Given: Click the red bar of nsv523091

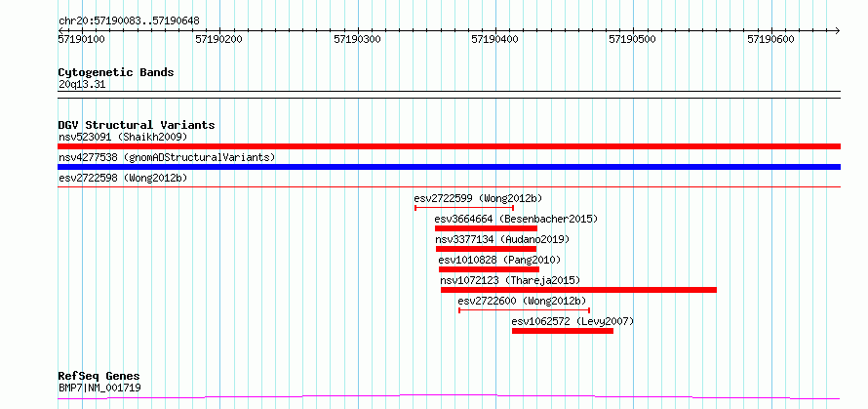Looking at the screenshot, I should pos(449,146).
